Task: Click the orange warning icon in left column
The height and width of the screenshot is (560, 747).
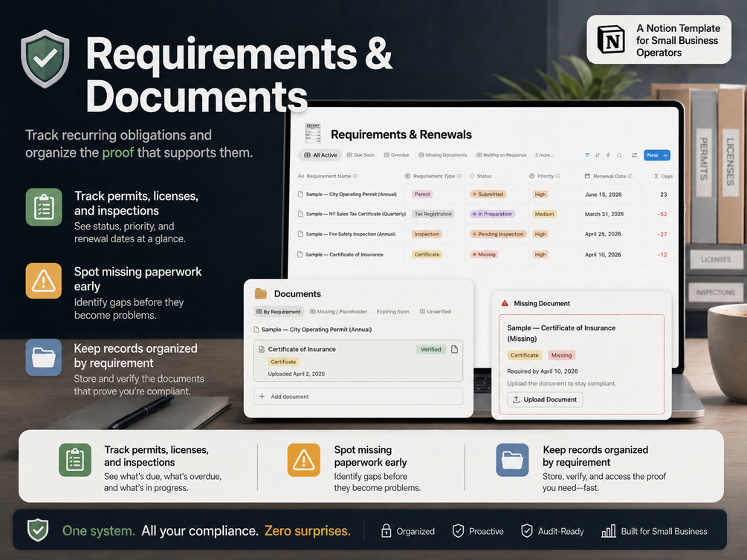Action: [x=44, y=281]
